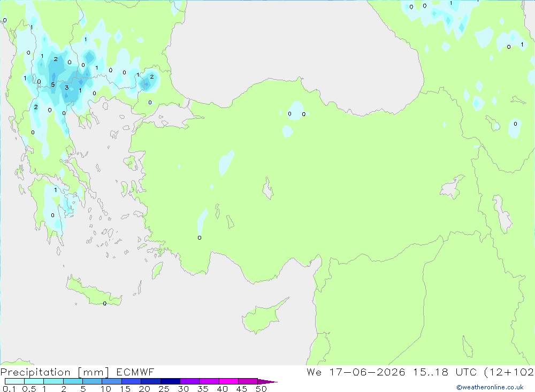Image resolution: width=535 pixels, height=392 pixels.
Task: Click the legend label '15'
Action: coord(125,389)
